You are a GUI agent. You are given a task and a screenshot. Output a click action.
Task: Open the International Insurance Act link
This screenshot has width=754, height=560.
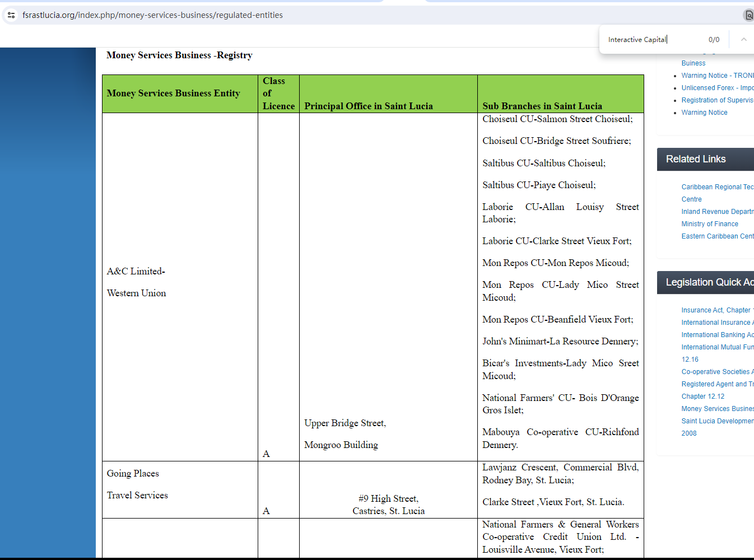[718, 323]
